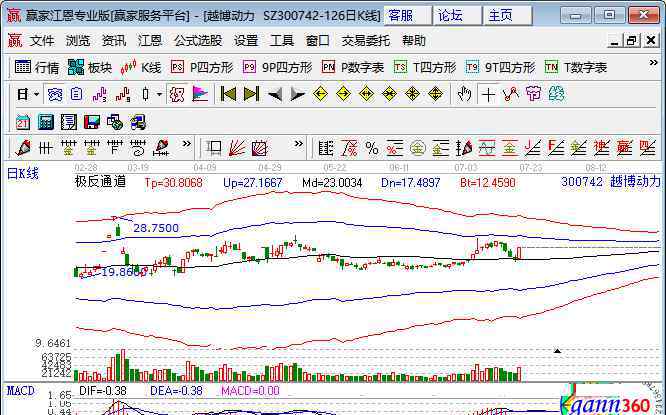666x415 pixels.
Task: Open the P数字表 tool
Action: coord(353,68)
